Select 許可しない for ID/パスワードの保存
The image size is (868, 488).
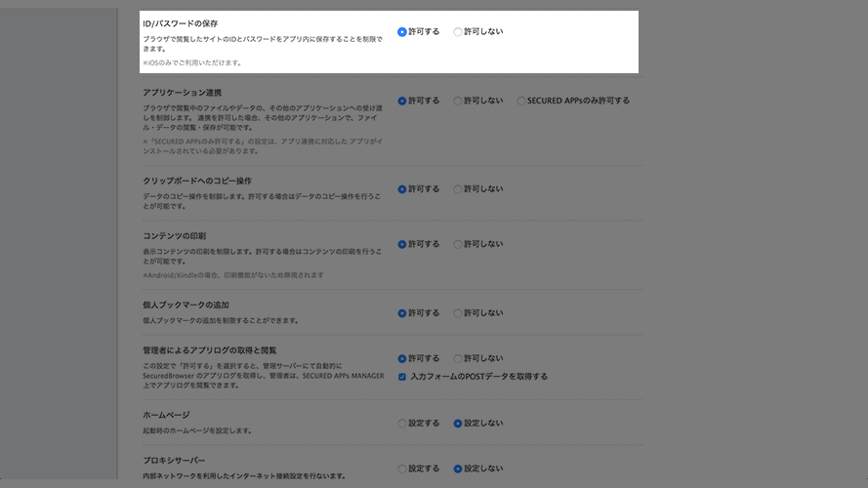pos(458,32)
